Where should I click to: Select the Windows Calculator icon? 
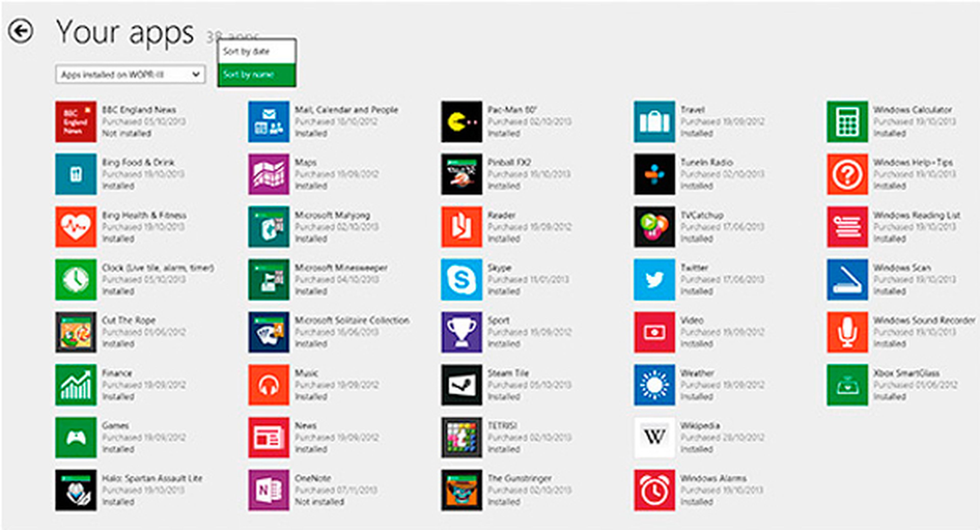pyautogui.click(x=847, y=122)
